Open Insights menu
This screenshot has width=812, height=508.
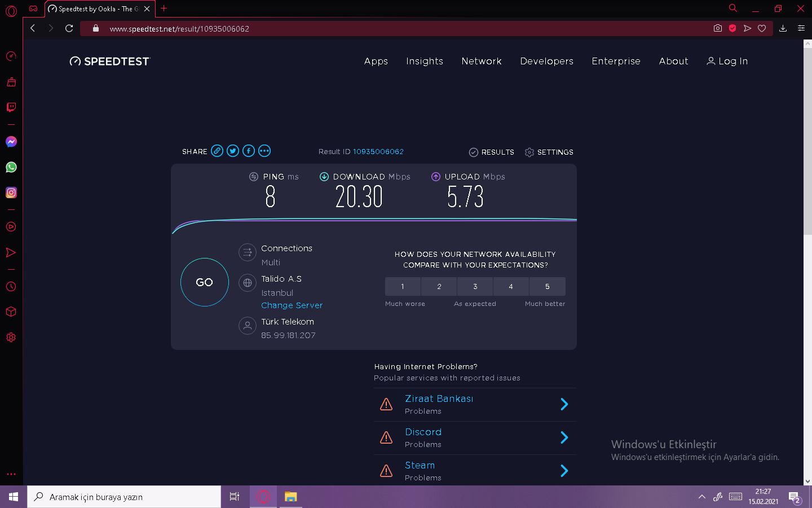point(425,61)
